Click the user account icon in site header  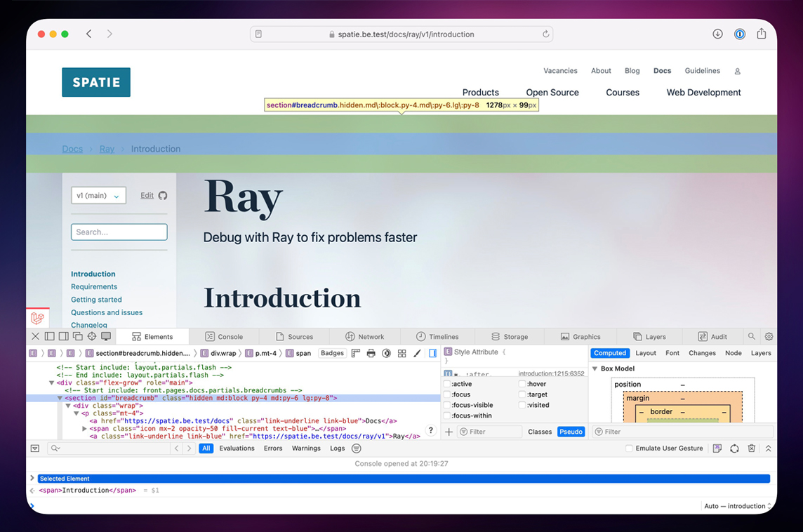click(738, 71)
